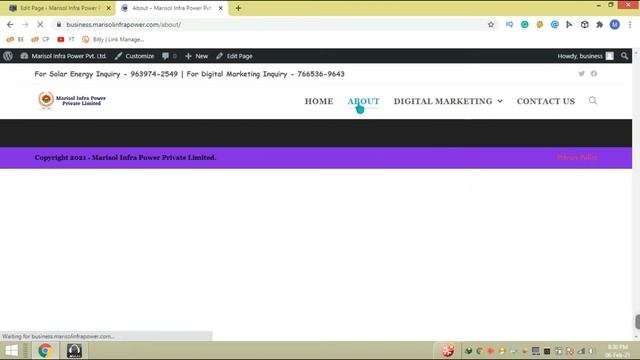Click Customize in the WordPress admin bar
Screen dimensions: 640x360
coord(134,56)
